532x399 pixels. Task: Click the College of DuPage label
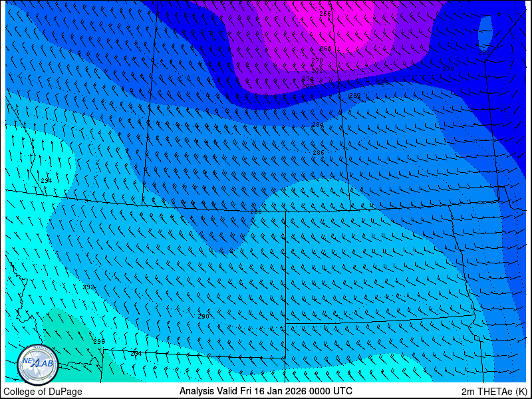(x=43, y=392)
